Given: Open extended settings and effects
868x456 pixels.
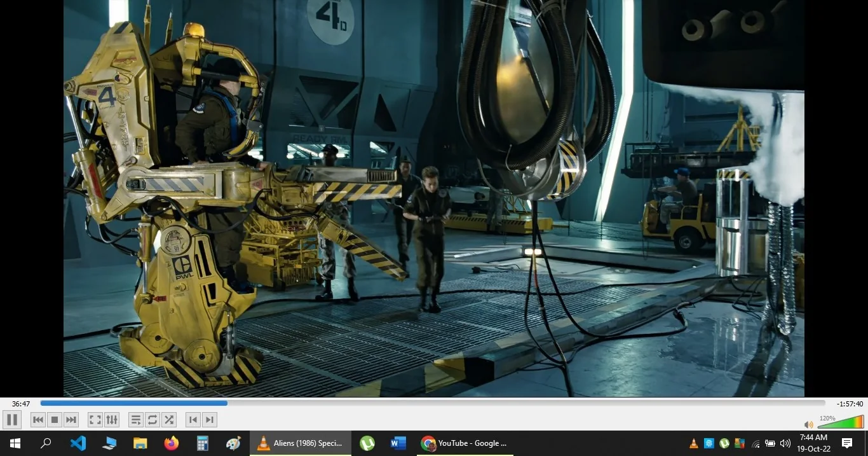Looking at the screenshot, I should point(112,420).
